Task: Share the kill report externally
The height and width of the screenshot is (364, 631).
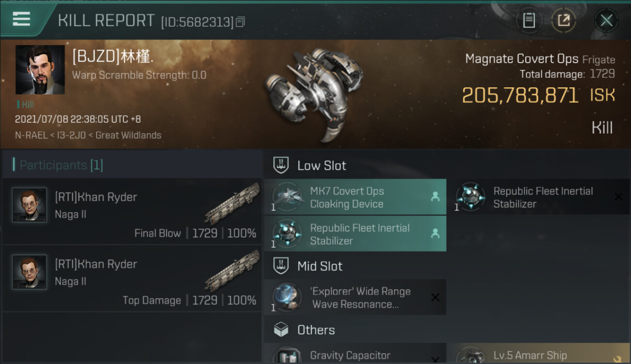Action: pyautogui.click(x=564, y=20)
